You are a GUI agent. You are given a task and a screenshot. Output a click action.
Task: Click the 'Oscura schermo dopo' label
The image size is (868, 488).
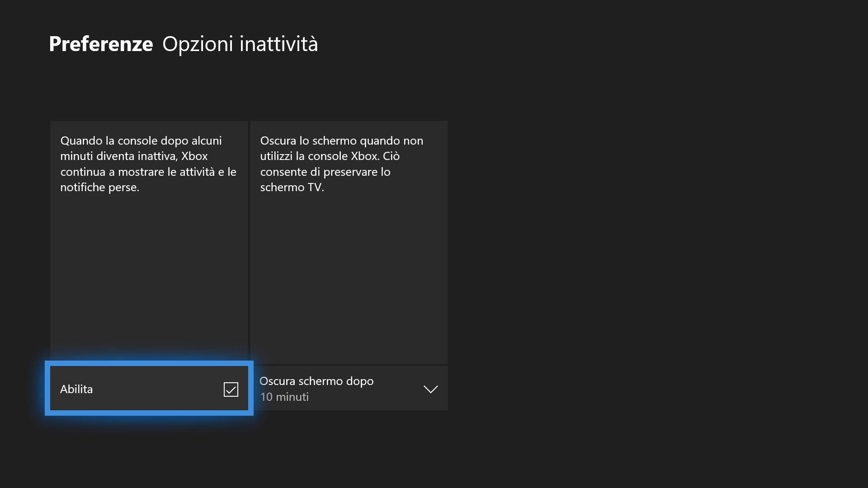tap(316, 381)
